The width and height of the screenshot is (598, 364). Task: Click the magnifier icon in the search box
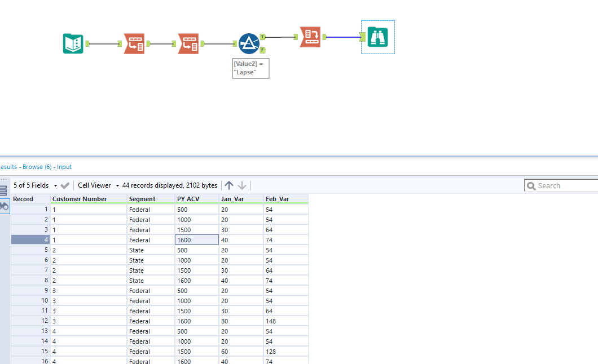tap(531, 185)
